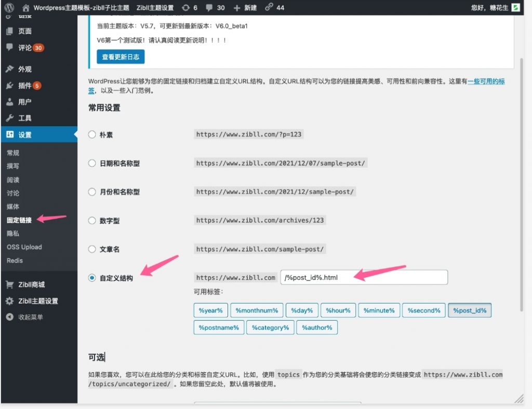Click the 工具 wrench icon

(x=9, y=118)
